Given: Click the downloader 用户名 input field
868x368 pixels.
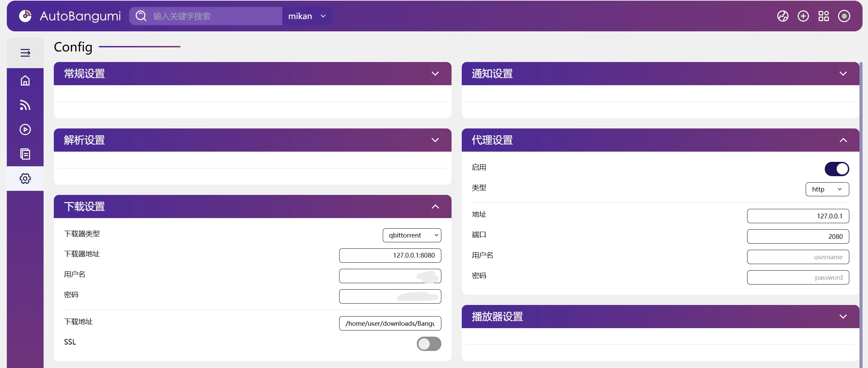Looking at the screenshot, I should click(390, 276).
